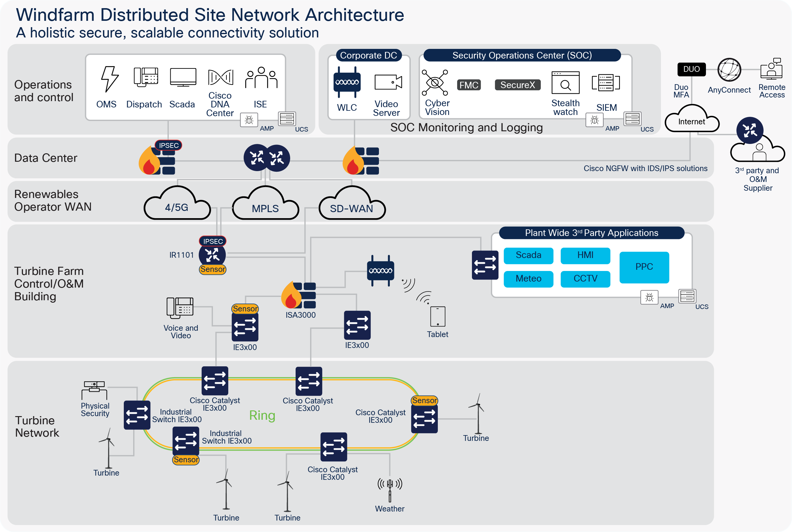Select the SD-WAN cloud
The image size is (792, 532).
tap(352, 203)
